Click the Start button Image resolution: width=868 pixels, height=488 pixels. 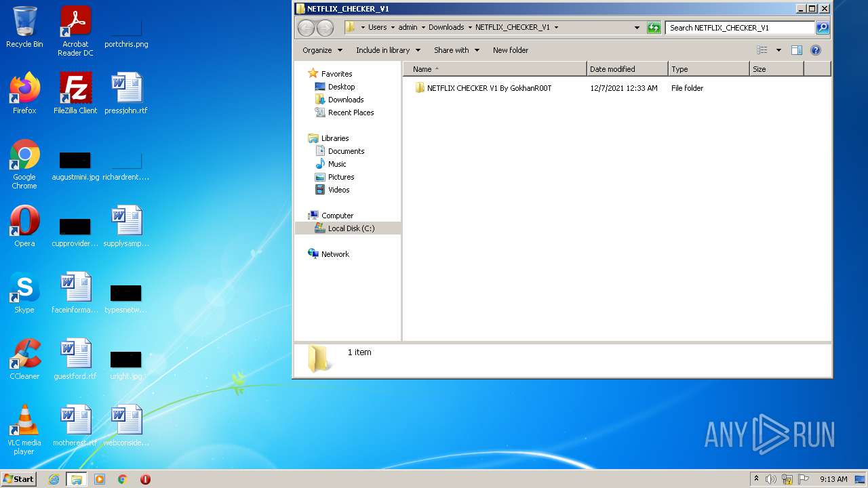pyautogui.click(x=19, y=479)
